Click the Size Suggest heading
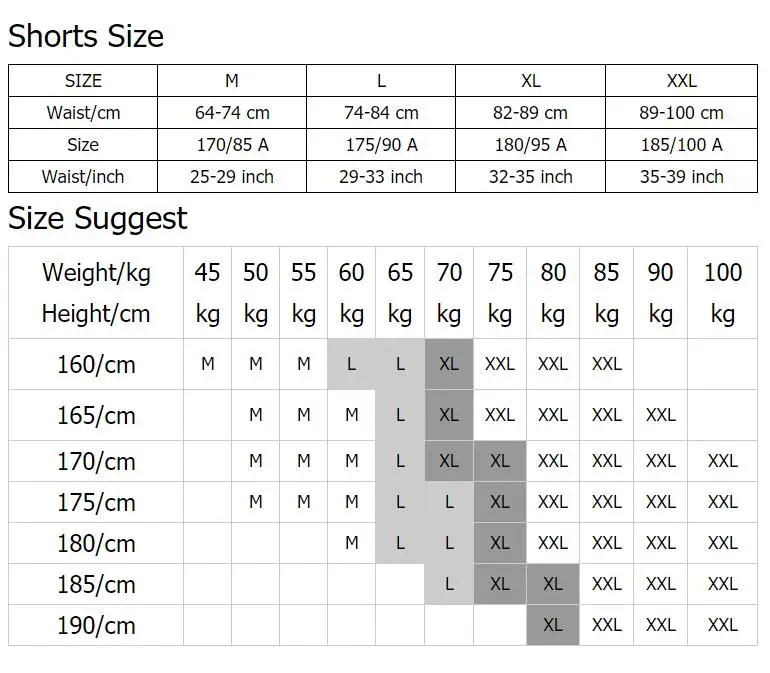The height and width of the screenshot is (673, 770). click(98, 218)
